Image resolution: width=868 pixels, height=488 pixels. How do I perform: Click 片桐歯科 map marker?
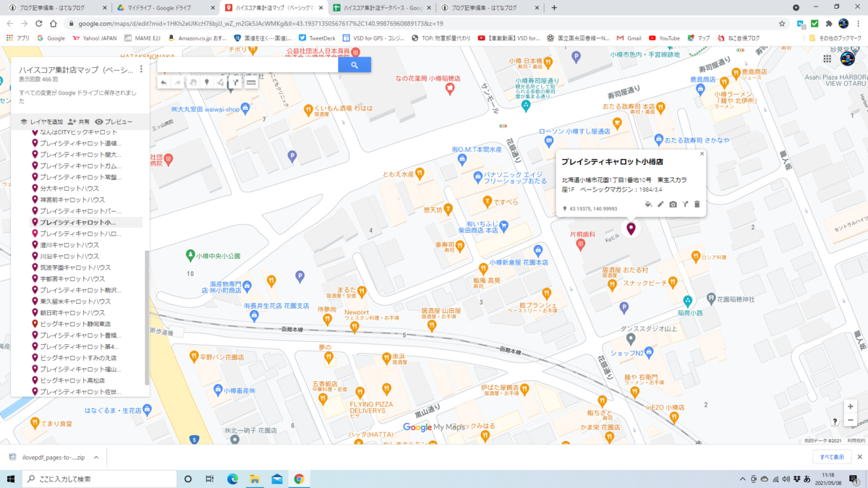(x=580, y=245)
